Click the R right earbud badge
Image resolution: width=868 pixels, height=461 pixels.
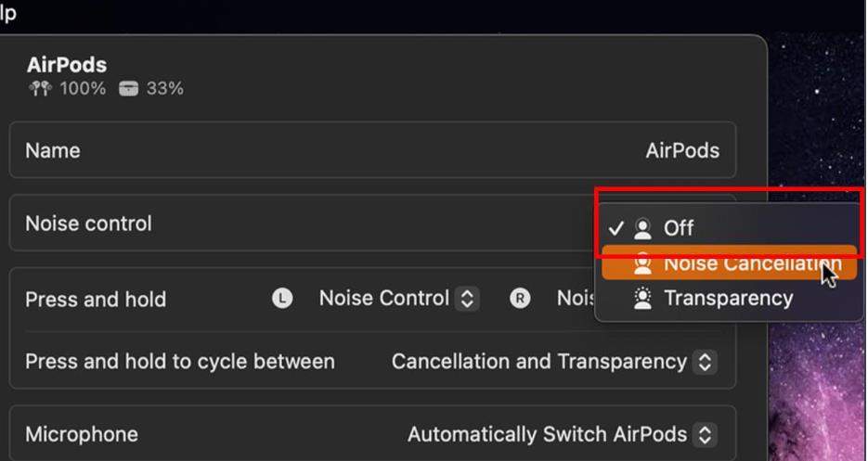pos(520,299)
